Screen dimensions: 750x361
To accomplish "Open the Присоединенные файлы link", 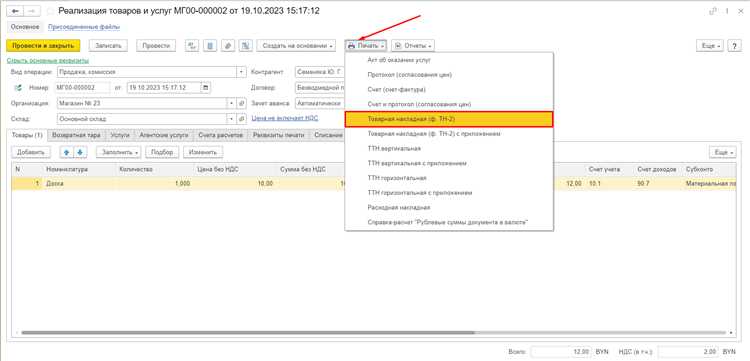I will coord(84,27).
